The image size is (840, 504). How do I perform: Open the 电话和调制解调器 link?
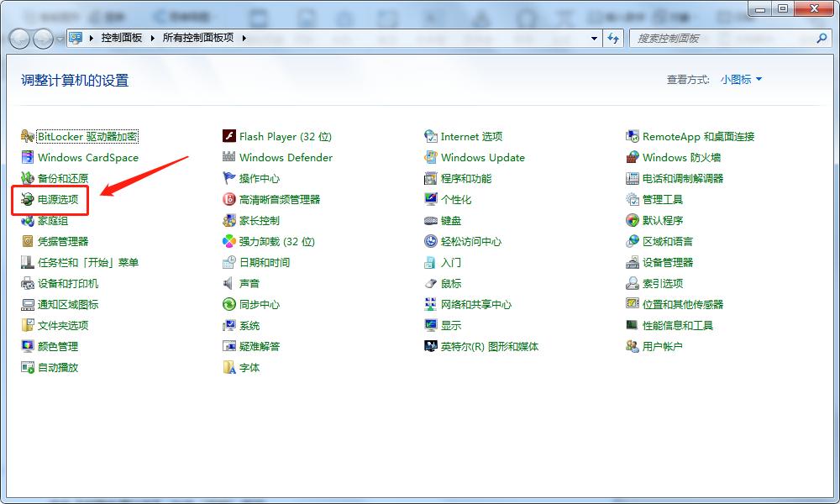[x=683, y=178]
